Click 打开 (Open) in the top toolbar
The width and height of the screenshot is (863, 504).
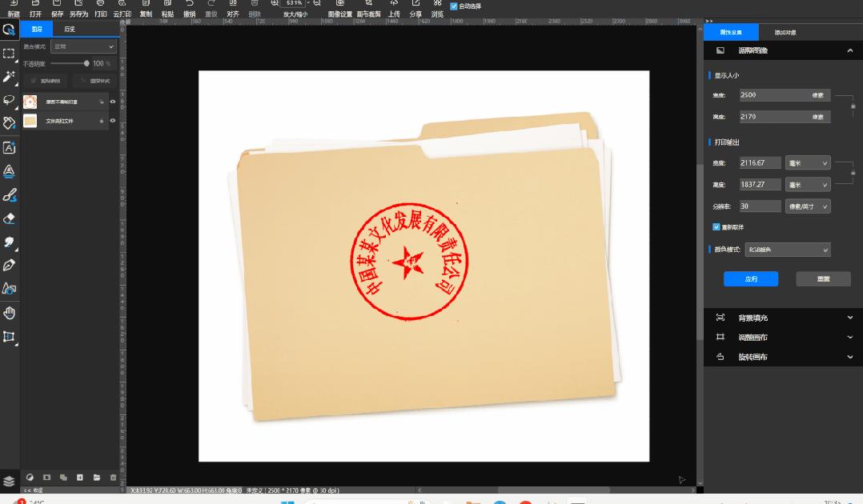(x=35, y=9)
